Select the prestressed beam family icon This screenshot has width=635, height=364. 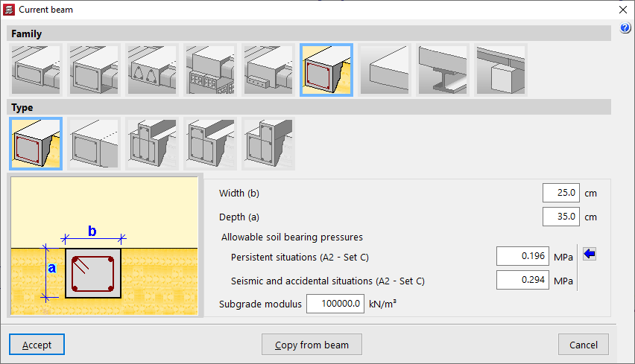coord(268,70)
